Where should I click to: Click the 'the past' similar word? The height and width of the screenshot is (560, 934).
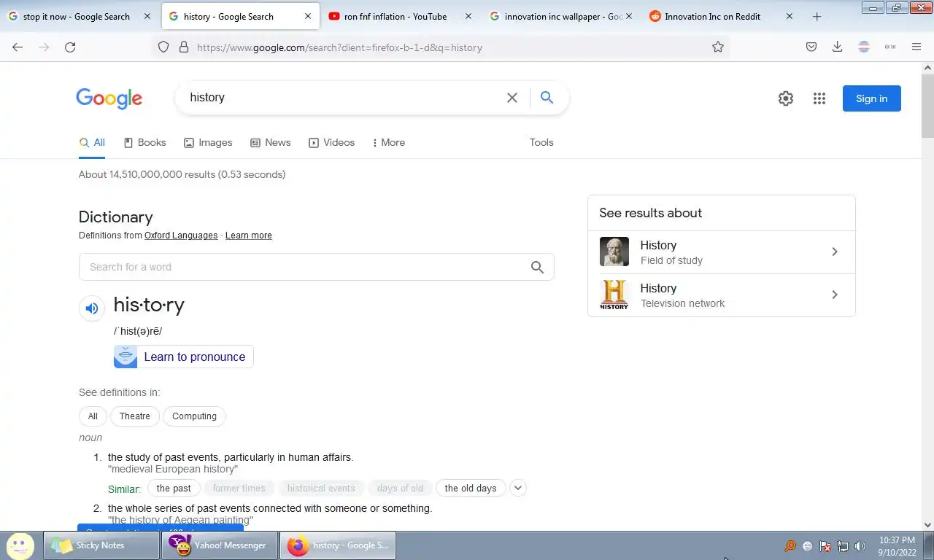click(174, 488)
